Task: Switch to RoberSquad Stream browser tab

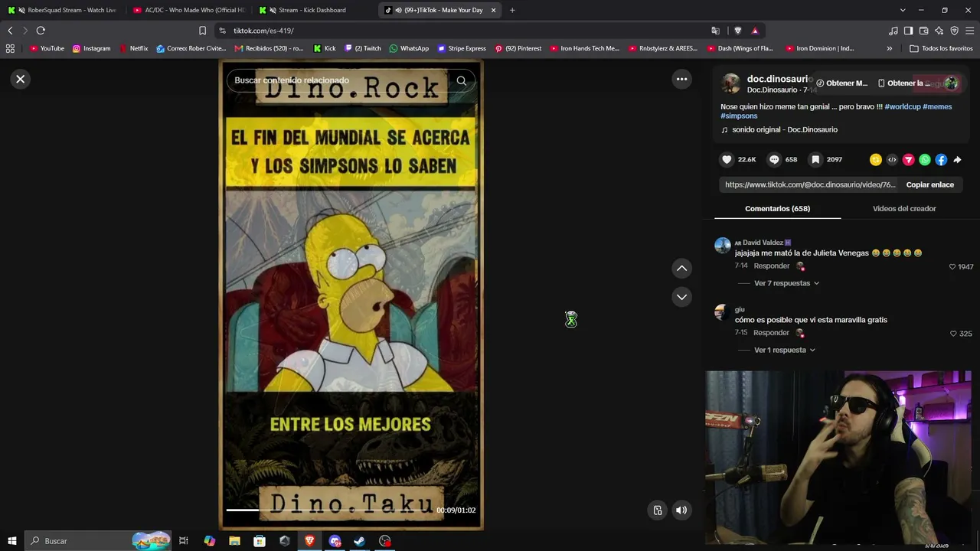Action: 64,10
